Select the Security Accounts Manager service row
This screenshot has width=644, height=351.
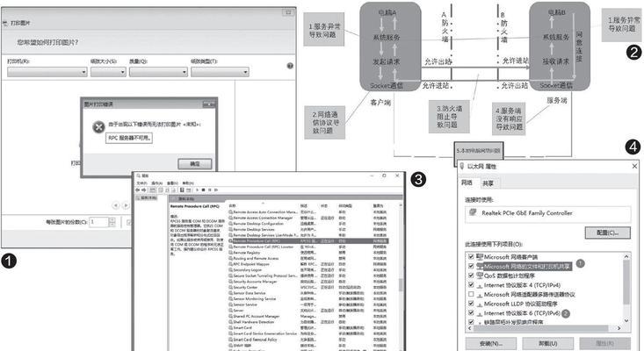pyautogui.click(x=308, y=282)
